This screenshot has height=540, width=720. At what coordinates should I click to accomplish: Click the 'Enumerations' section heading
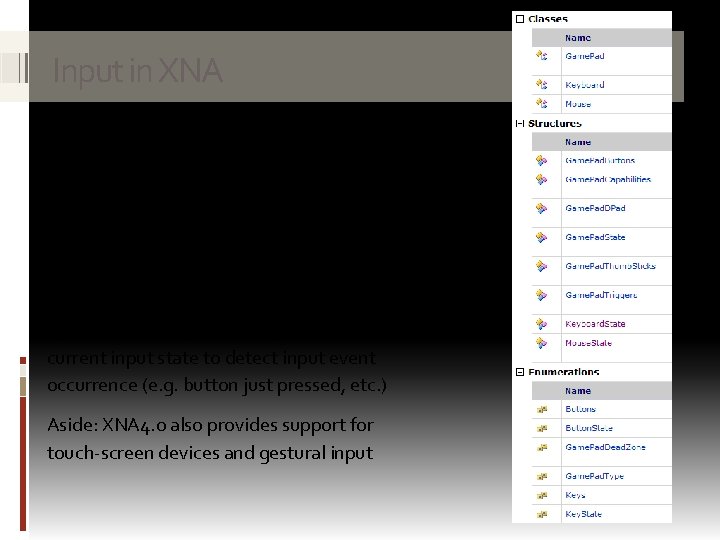pos(563,372)
